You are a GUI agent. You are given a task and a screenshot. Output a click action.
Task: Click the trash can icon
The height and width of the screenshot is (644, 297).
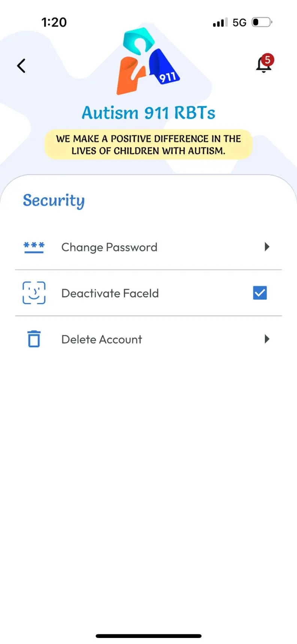(x=34, y=339)
